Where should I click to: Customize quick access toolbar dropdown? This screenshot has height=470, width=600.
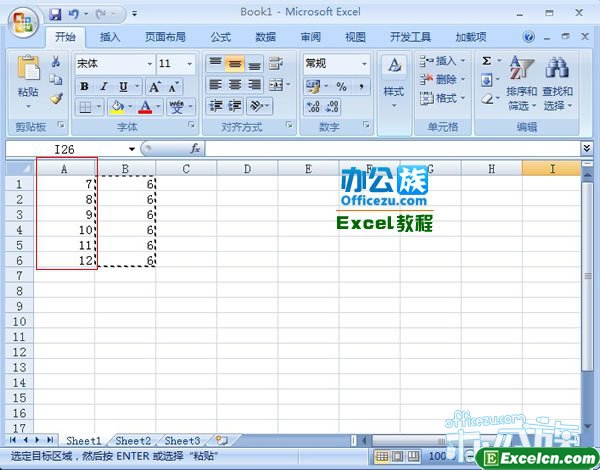tap(134, 14)
